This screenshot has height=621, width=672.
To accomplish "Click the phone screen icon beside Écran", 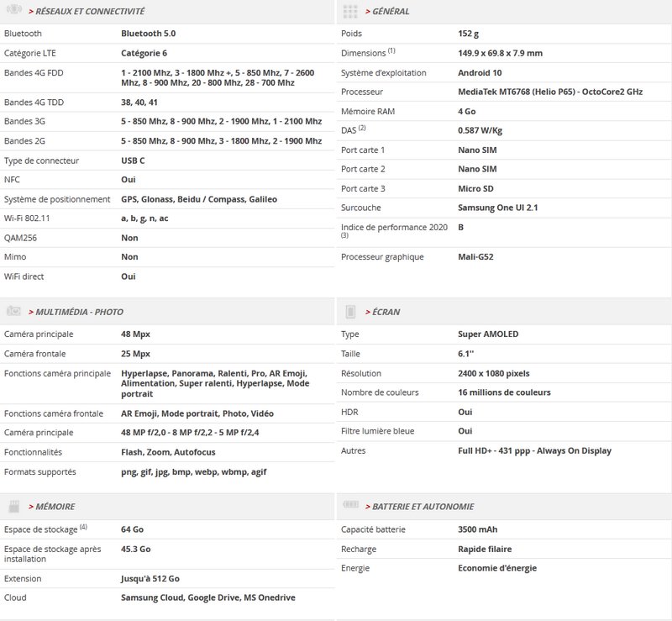I will point(351,312).
